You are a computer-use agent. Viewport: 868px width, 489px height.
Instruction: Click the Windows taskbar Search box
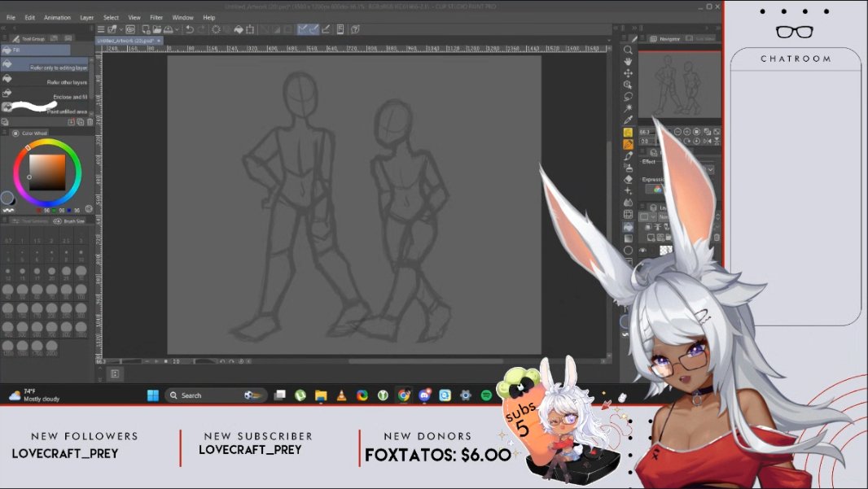(x=216, y=395)
